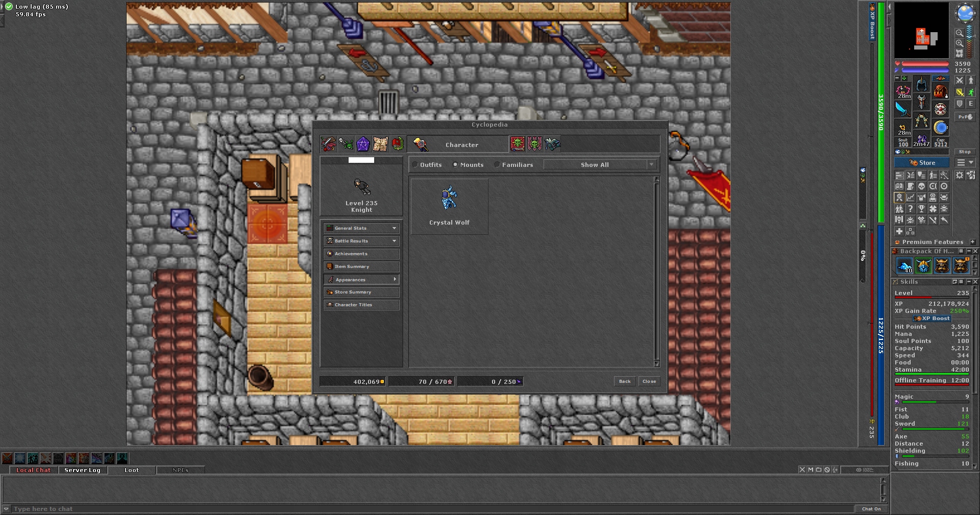Click the plus icon in control buttons
The width and height of the screenshot is (980, 515).
pos(899,231)
